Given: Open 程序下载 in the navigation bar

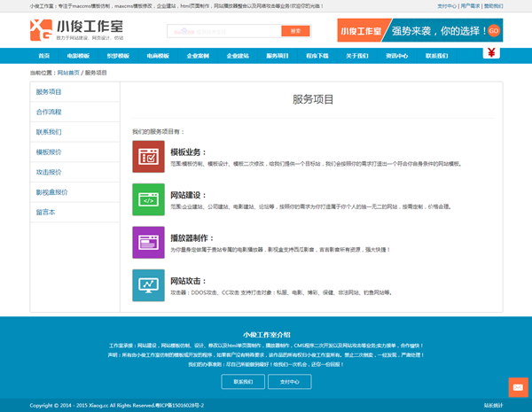Looking at the screenshot, I should coord(317,56).
